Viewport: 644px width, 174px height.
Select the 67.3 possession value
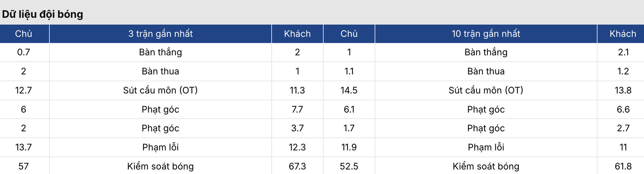click(297, 166)
